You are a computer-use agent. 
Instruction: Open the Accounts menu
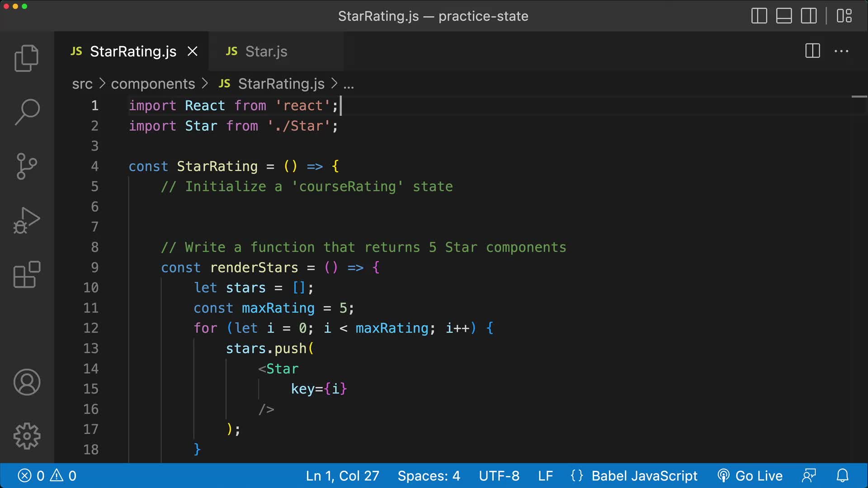tap(26, 382)
